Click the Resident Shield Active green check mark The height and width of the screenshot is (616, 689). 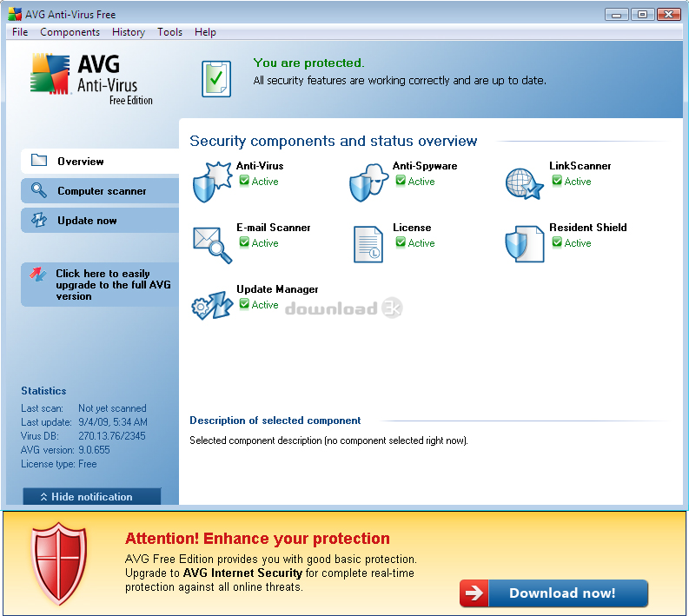click(x=557, y=242)
